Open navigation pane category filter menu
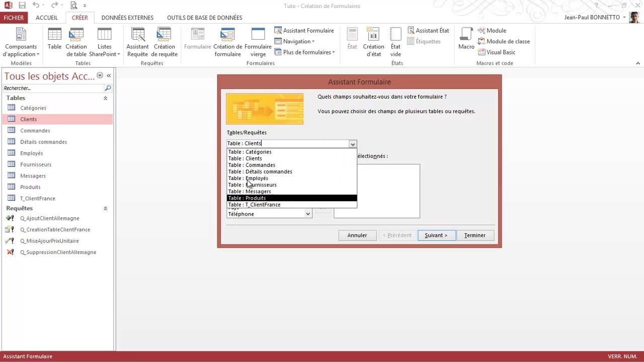Image resolution: width=644 pixels, height=362 pixels. (x=100, y=75)
